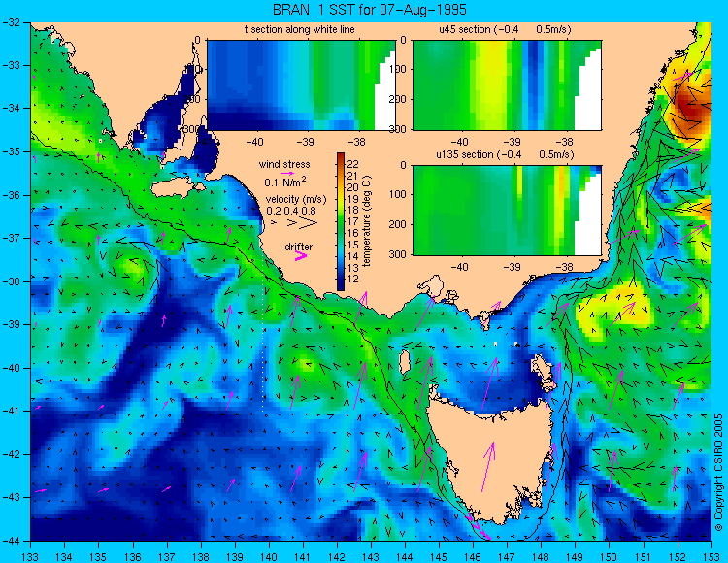Click the 'drifter' legend label
The image size is (728, 563).
(299, 247)
